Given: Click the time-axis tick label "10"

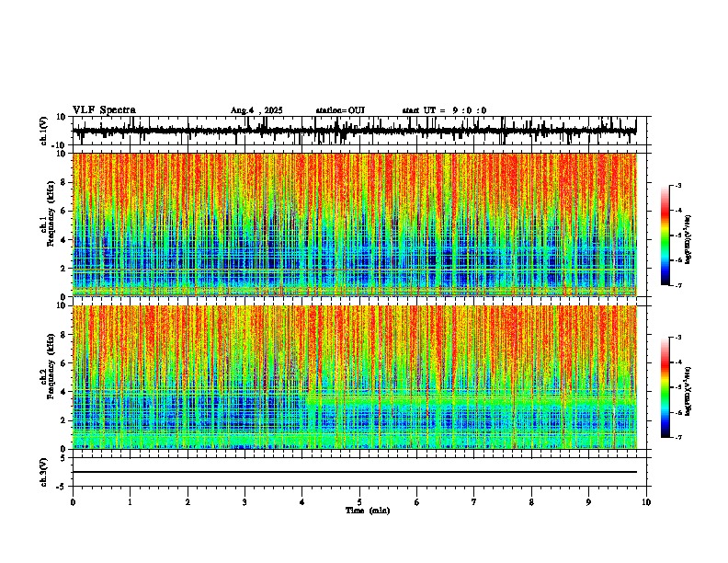Looking at the screenshot, I should click(646, 502).
